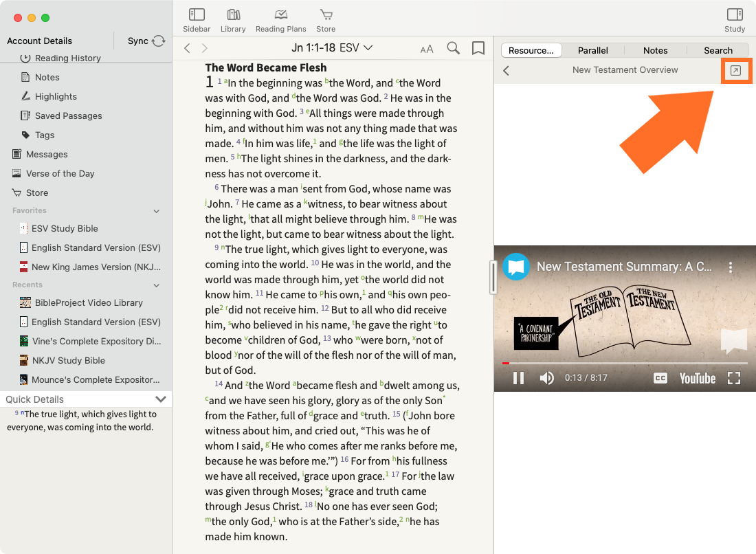Switch to the Parallel tab
The width and height of the screenshot is (756, 554).
593,51
